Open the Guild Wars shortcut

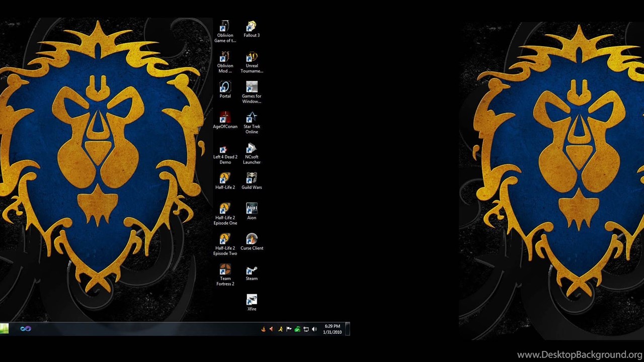coord(252,181)
